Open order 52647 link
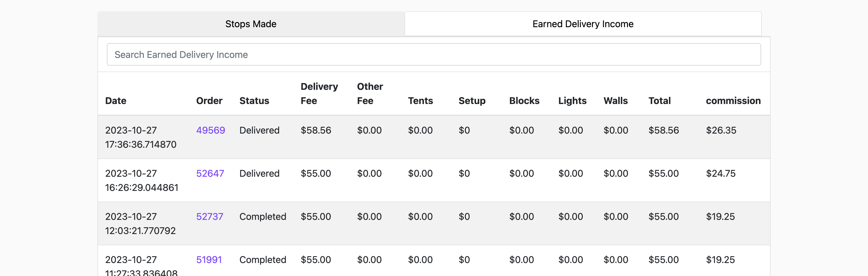The width and height of the screenshot is (868, 276). point(210,173)
